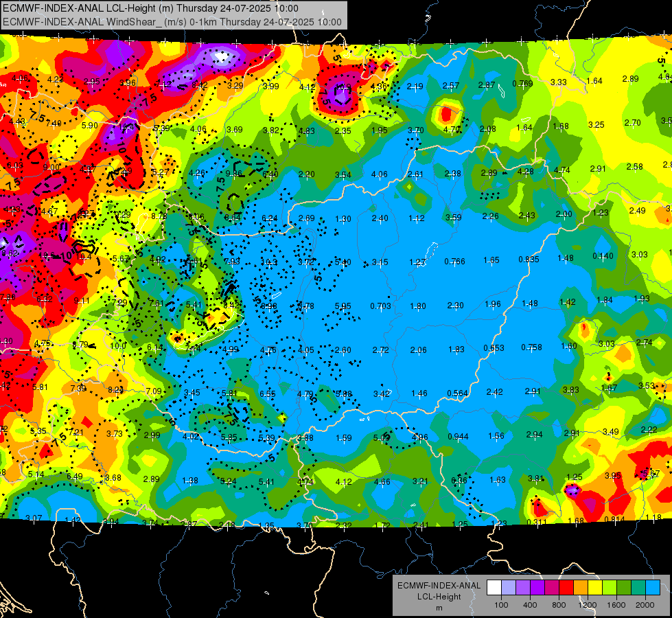Click the wind shear value 0.769
This screenshot has height=618, width=672.
point(523,83)
